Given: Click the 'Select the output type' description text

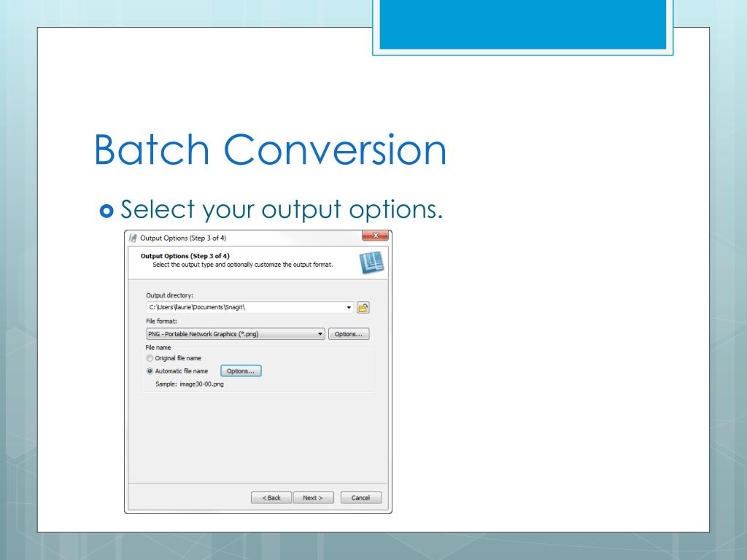Looking at the screenshot, I should (242, 264).
